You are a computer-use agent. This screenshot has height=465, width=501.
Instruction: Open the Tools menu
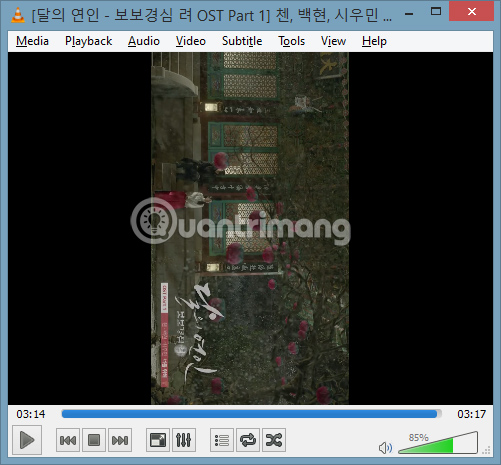pos(292,41)
